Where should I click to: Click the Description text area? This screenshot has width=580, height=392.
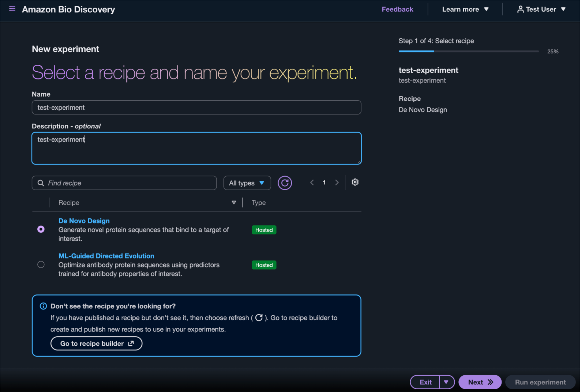(x=197, y=148)
